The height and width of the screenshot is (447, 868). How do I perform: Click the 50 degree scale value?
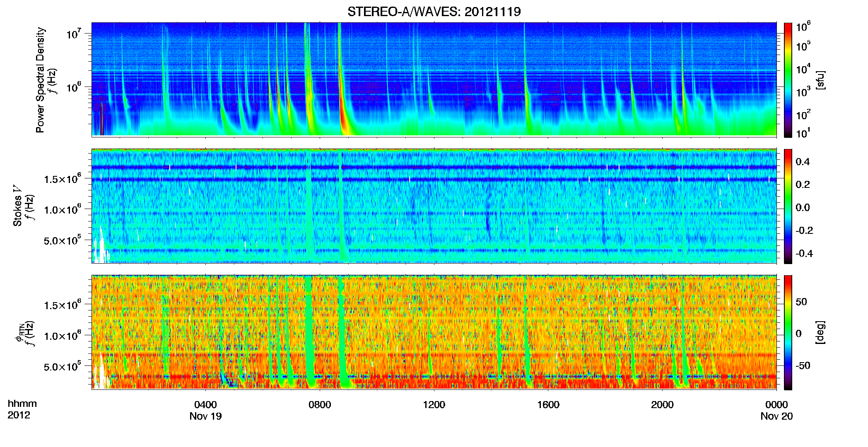(x=801, y=302)
